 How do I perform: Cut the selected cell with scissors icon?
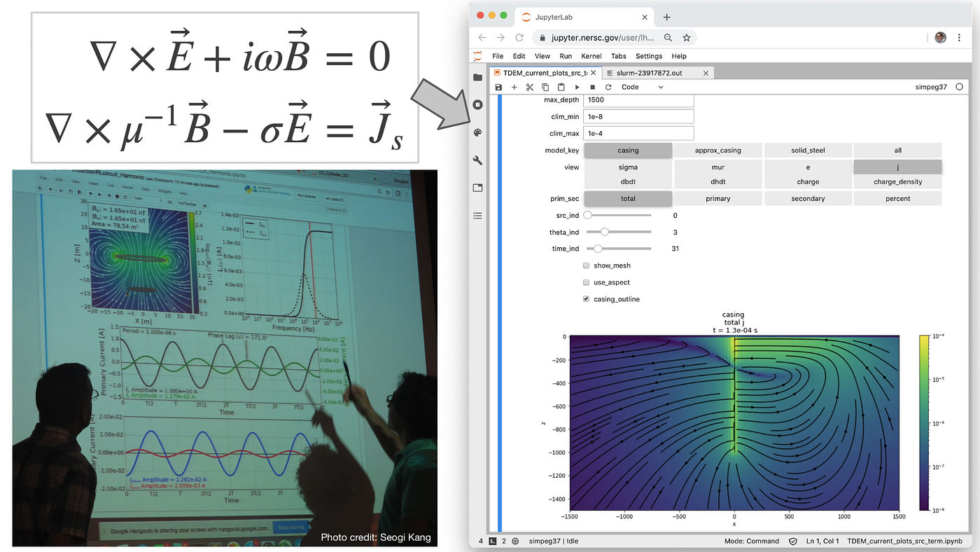click(x=530, y=86)
